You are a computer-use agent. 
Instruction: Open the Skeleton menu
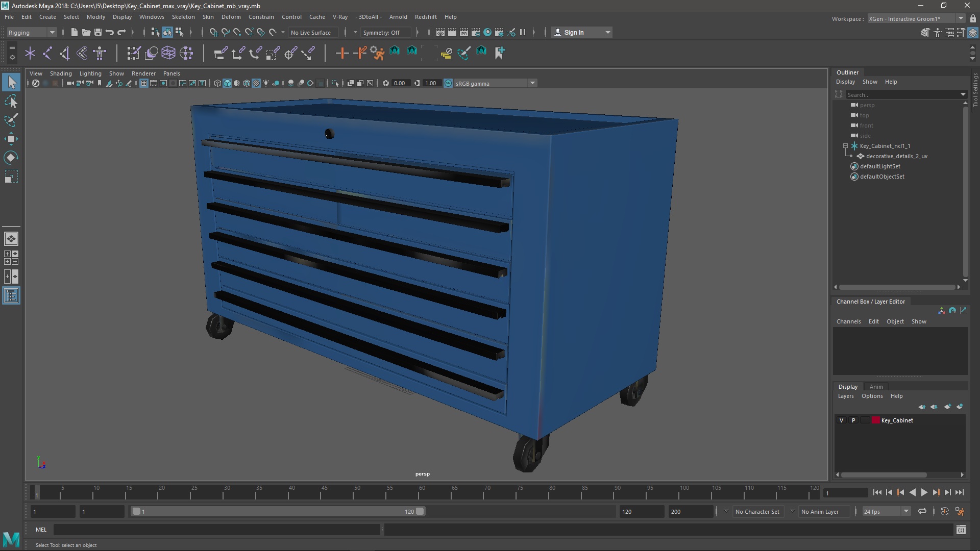[x=183, y=17]
